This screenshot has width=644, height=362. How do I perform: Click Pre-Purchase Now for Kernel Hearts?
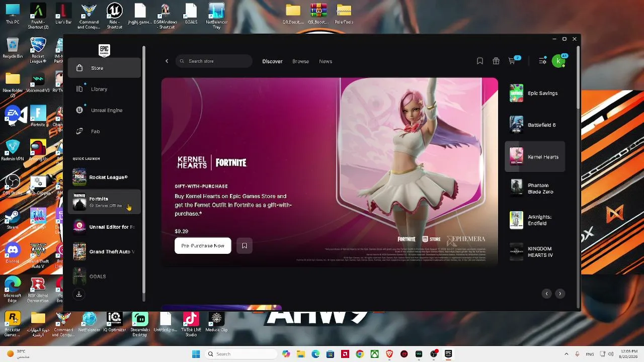203,246
